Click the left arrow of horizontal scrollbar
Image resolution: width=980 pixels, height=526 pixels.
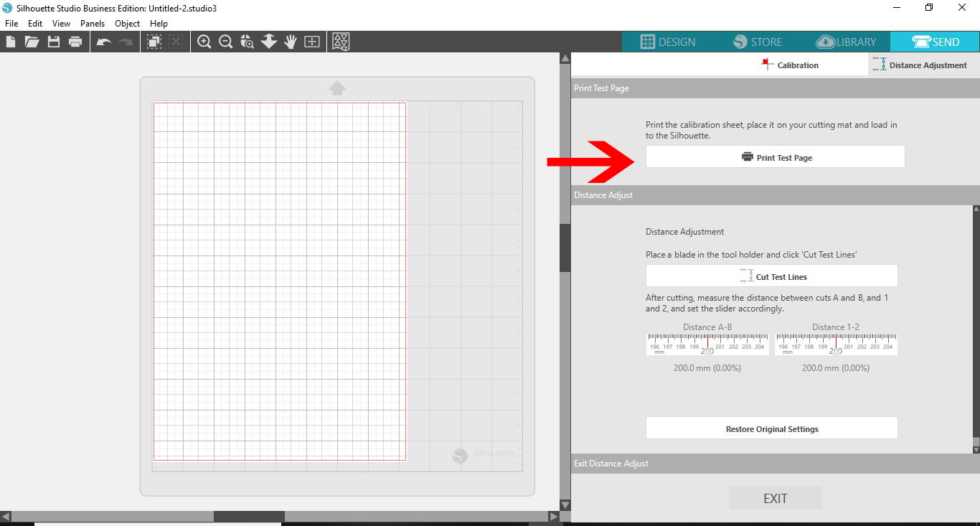[6, 516]
